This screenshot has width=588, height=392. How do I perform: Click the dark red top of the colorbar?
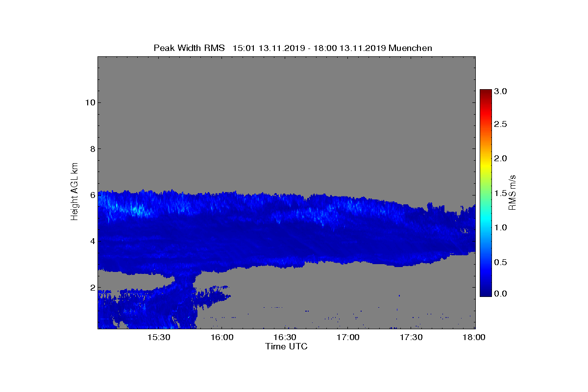pyautogui.click(x=486, y=92)
